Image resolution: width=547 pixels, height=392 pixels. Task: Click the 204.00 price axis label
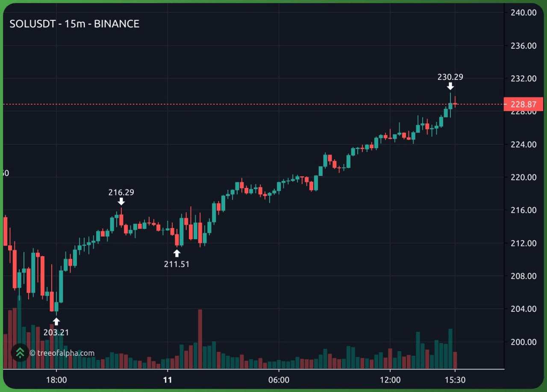tap(523, 309)
